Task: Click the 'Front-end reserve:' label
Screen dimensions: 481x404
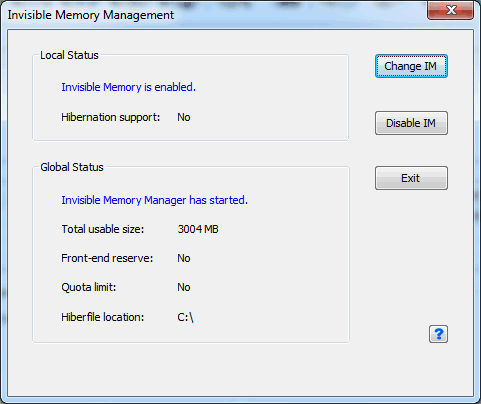Action: click(107, 258)
